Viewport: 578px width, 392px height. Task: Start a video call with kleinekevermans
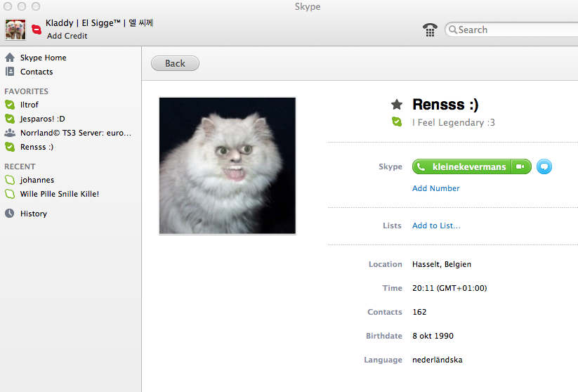point(521,166)
